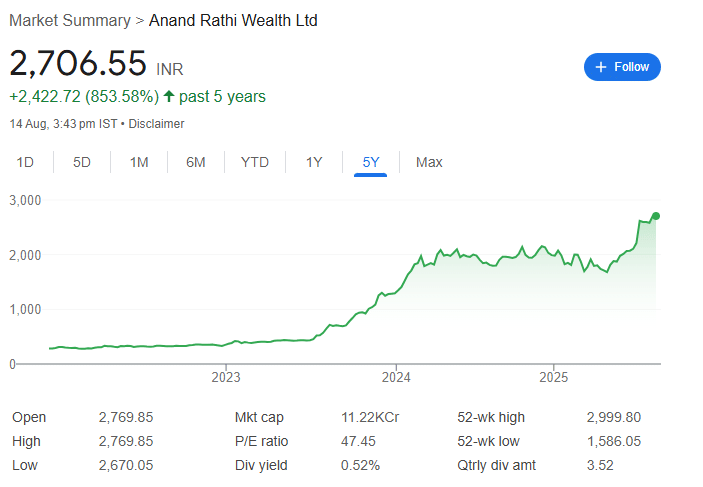Click the 2023 label on chart axis

click(x=226, y=377)
